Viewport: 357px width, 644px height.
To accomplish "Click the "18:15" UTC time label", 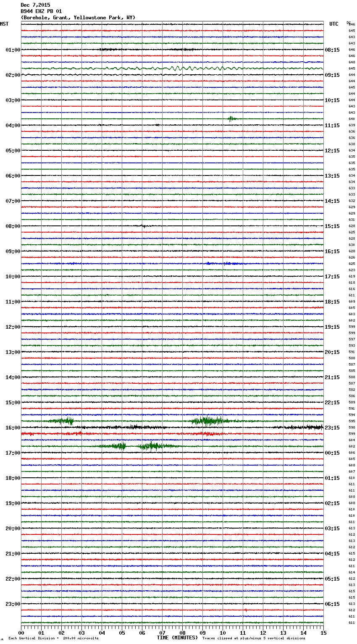I will [332, 302].
